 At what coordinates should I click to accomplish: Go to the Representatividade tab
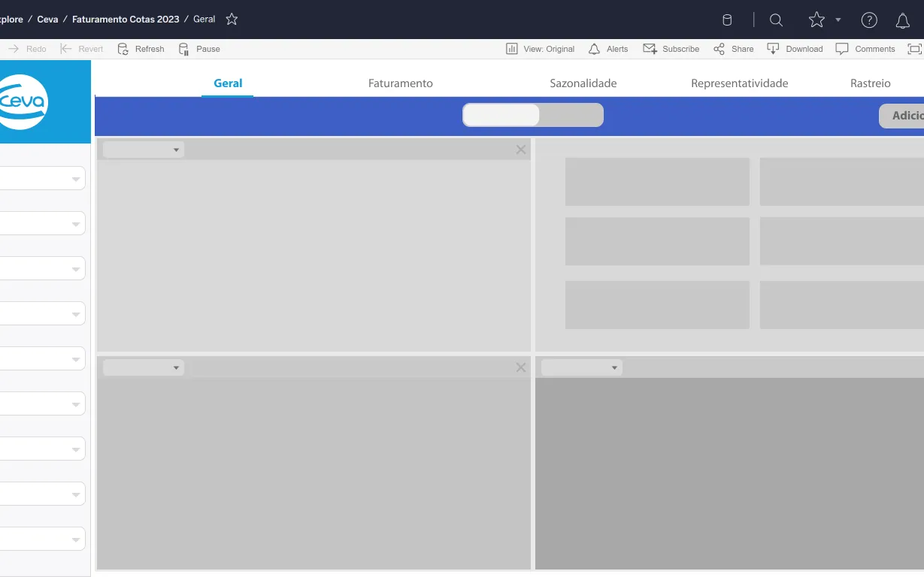pos(740,83)
